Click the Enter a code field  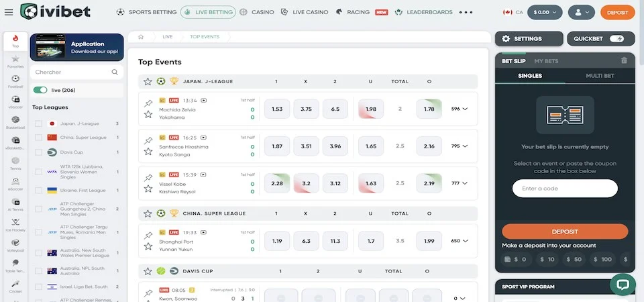[565, 189]
